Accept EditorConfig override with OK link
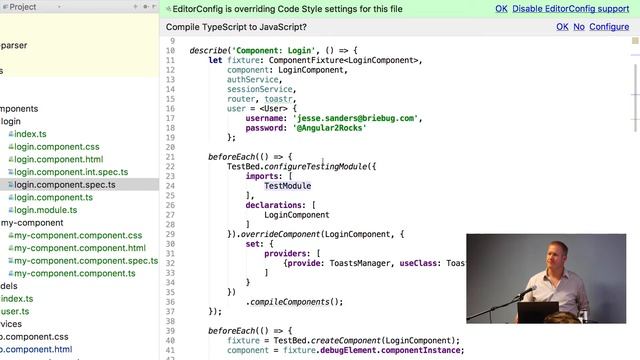The width and height of the screenshot is (640, 360). coord(501,9)
